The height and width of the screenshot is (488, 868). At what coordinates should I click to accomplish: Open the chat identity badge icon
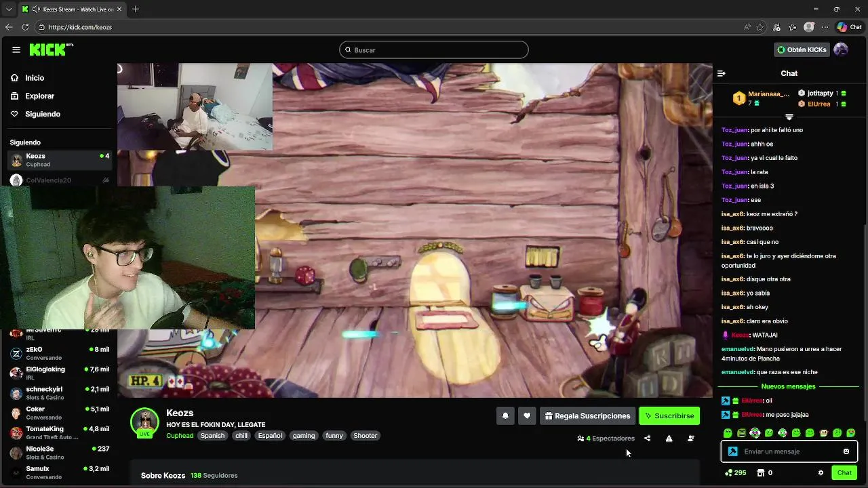pyautogui.click(x=732, y=451)
